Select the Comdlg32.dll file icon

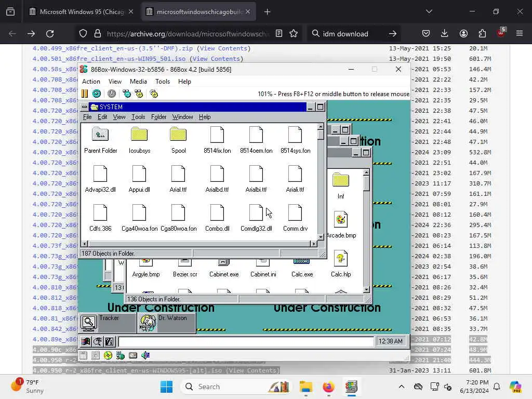coord(256,212)
